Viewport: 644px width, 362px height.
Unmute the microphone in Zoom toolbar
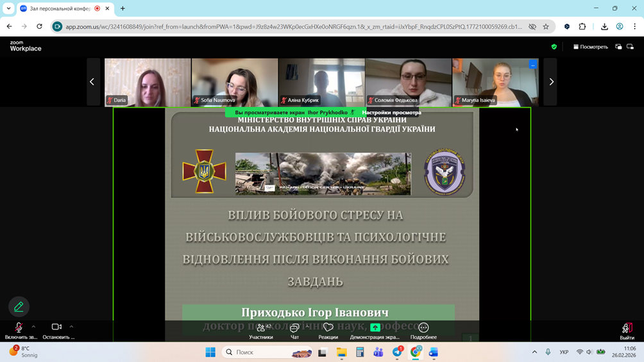[x=19, y=327]
